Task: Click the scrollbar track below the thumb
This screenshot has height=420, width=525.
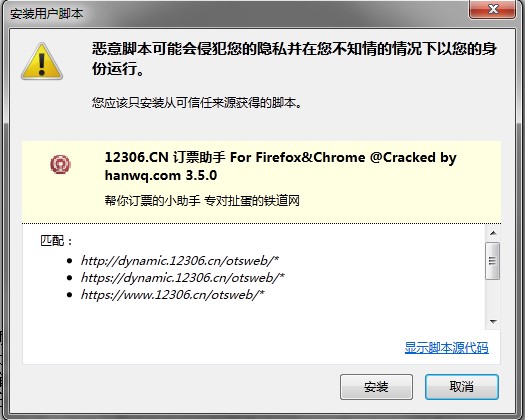Action: coord(493,297)
